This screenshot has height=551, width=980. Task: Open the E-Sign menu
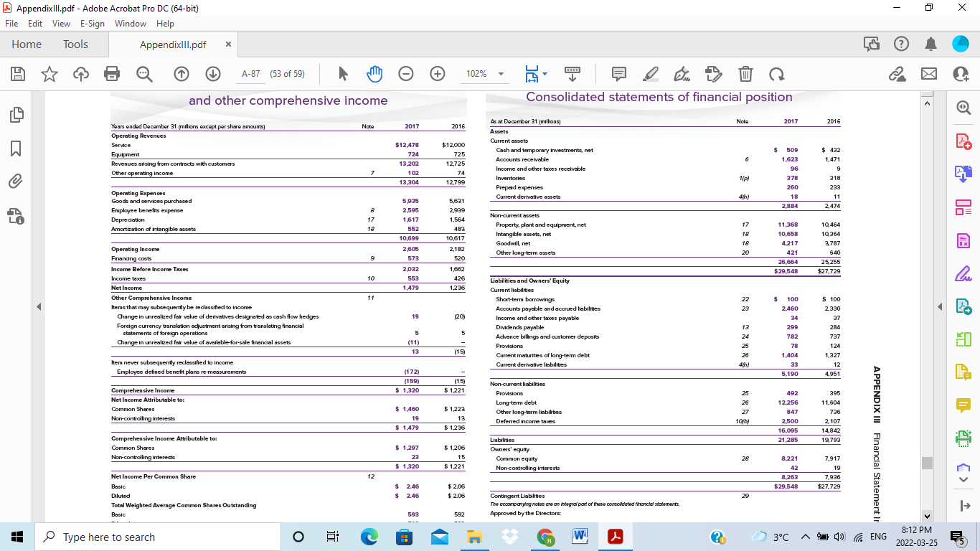93,23
